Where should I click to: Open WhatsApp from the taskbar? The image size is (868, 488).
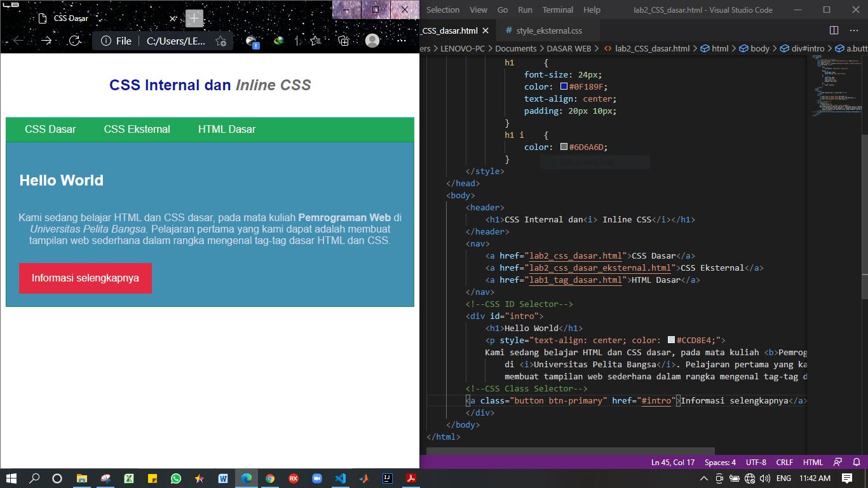(x=176, y=478)
